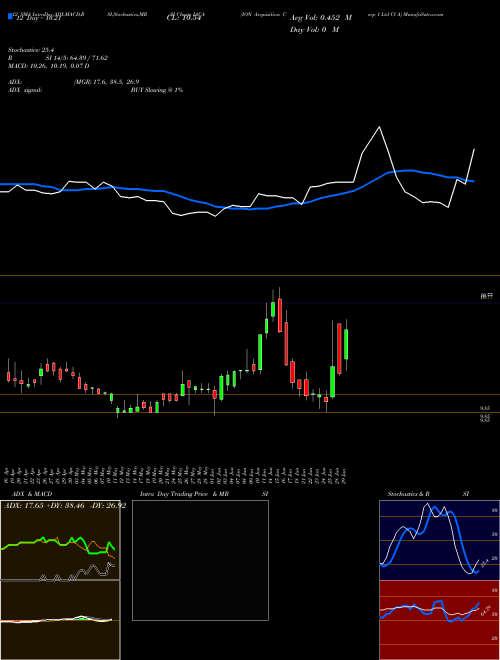
Task: Open the MACD chart below the ADX panel
Action: coord(60,620)
